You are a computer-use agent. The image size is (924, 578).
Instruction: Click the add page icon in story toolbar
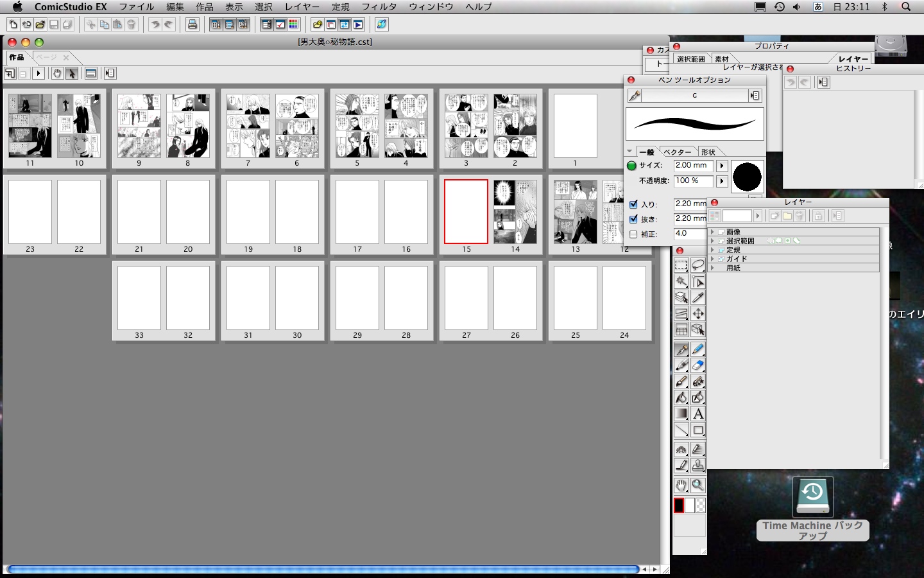(x=10, y=73)
